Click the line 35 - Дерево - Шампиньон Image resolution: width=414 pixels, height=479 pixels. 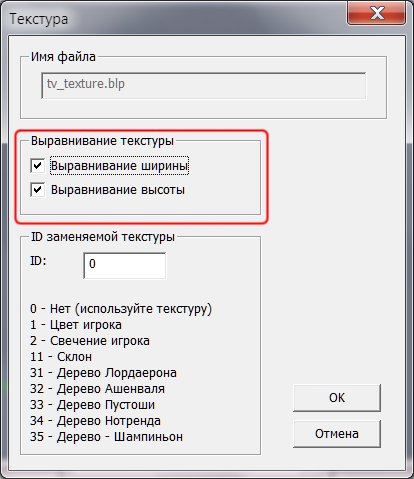(106, 437)
